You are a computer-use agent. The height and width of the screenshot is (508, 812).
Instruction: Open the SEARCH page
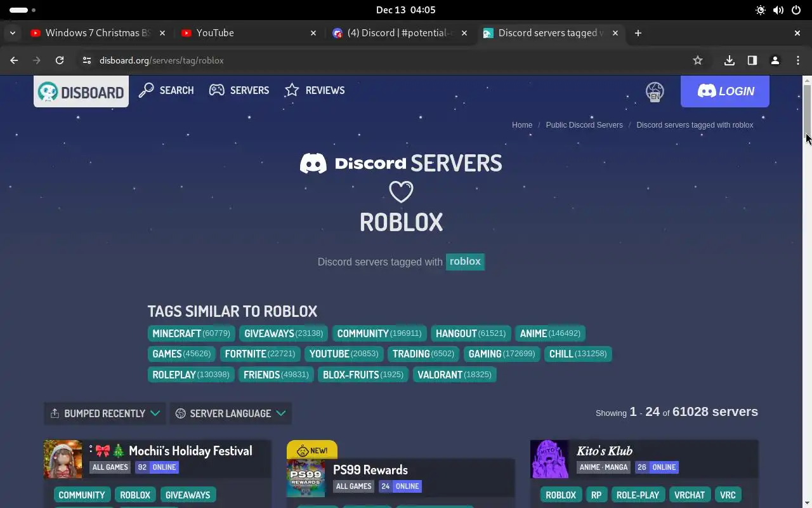[166, 90]
